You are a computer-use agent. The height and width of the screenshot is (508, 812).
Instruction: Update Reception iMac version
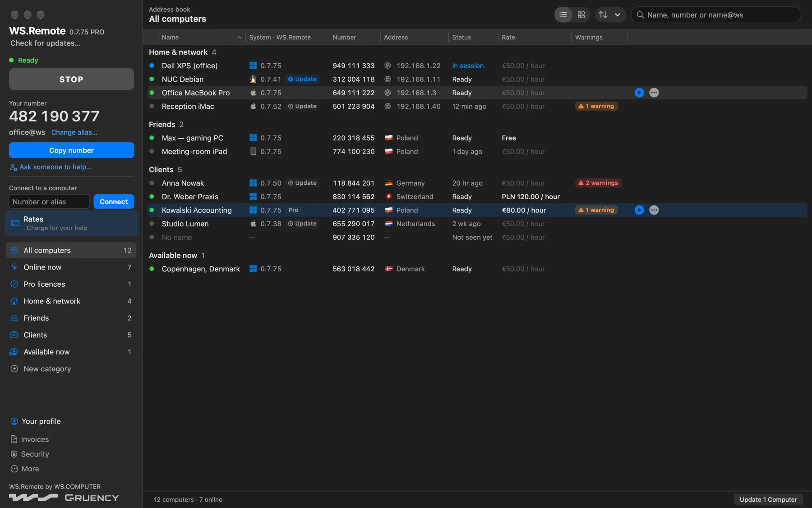pos(302,106)
